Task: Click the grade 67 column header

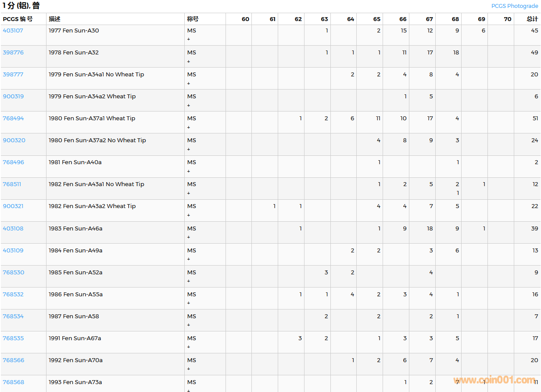Action: [x=429, y=19]
